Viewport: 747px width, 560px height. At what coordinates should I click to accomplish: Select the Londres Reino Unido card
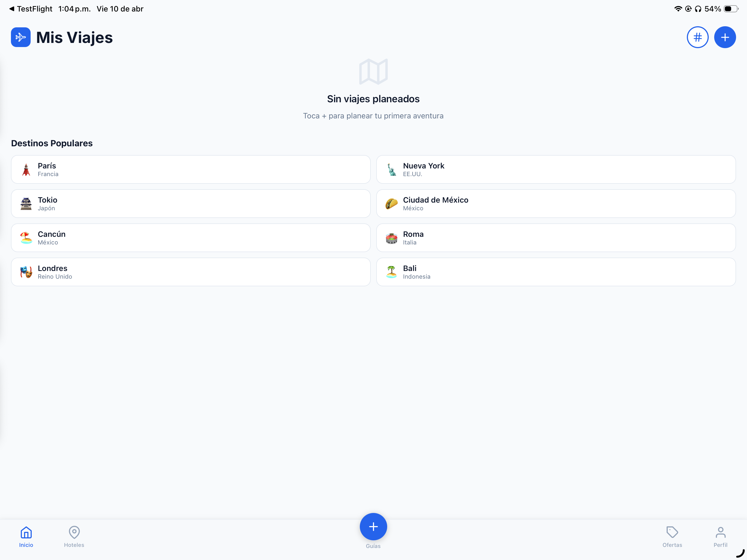point(191,272)
